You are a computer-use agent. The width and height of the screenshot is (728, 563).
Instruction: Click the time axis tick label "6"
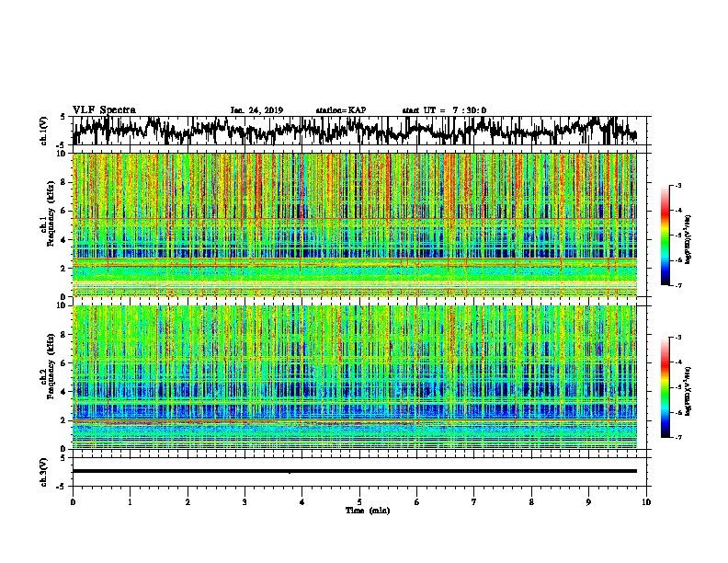(x=417, y=502)
